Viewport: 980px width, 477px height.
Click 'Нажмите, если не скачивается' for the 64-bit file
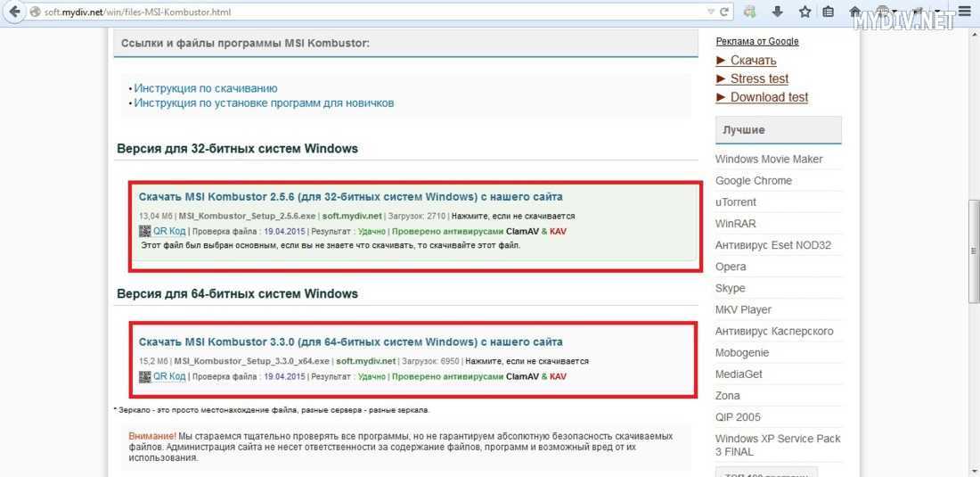pos(527,361)
